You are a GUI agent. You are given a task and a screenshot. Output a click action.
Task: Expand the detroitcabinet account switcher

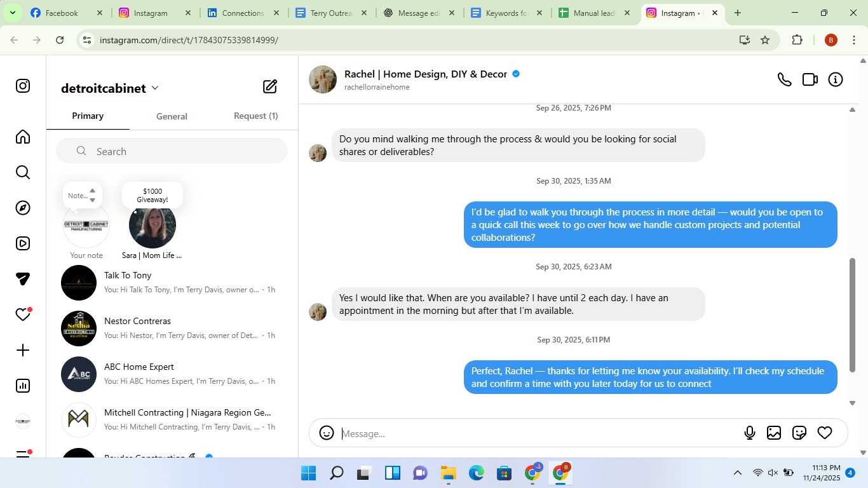click(155, 88)
